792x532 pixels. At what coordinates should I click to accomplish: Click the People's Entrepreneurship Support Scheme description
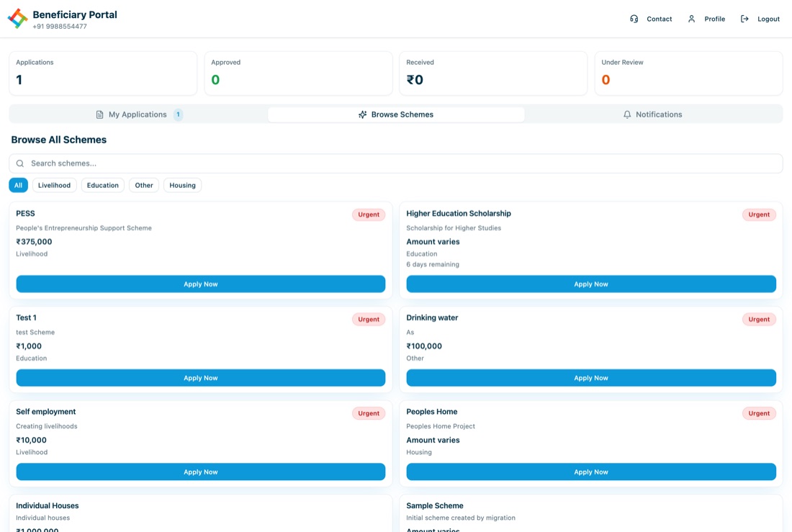[x=84, y=228]
